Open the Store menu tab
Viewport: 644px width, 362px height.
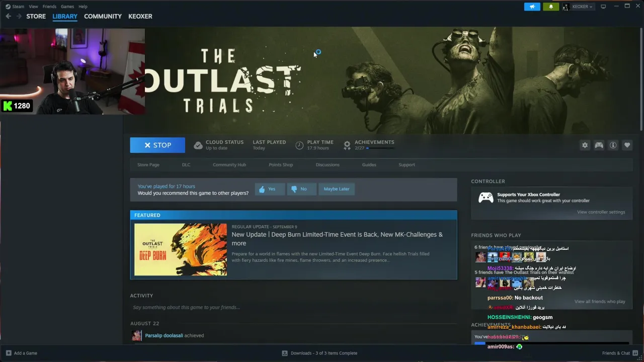[x=36, y=16]
